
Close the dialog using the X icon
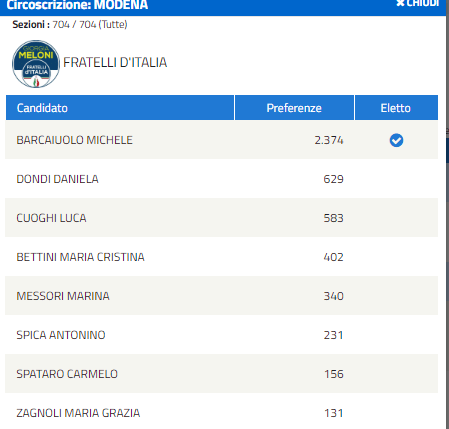coord(400,3)
